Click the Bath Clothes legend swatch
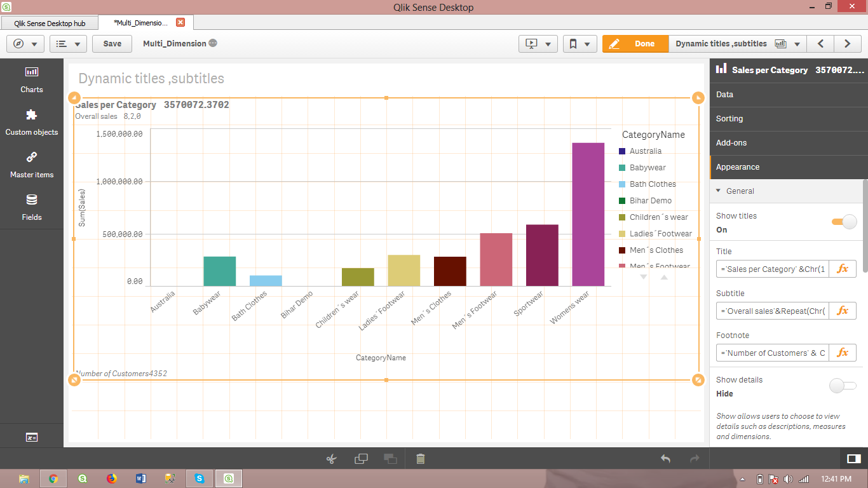The height and width of the screenshot is (488, 868). point(622,184)
